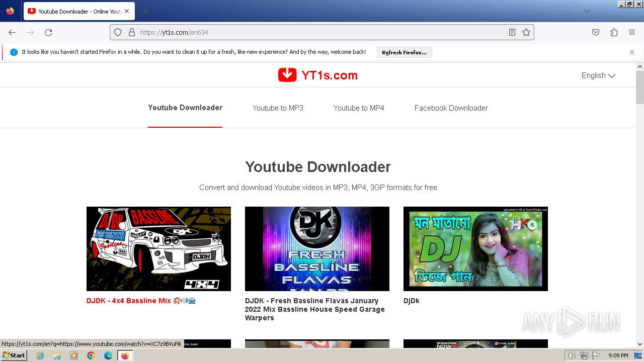Click the Refresh Firefox... button

[404, 52]
